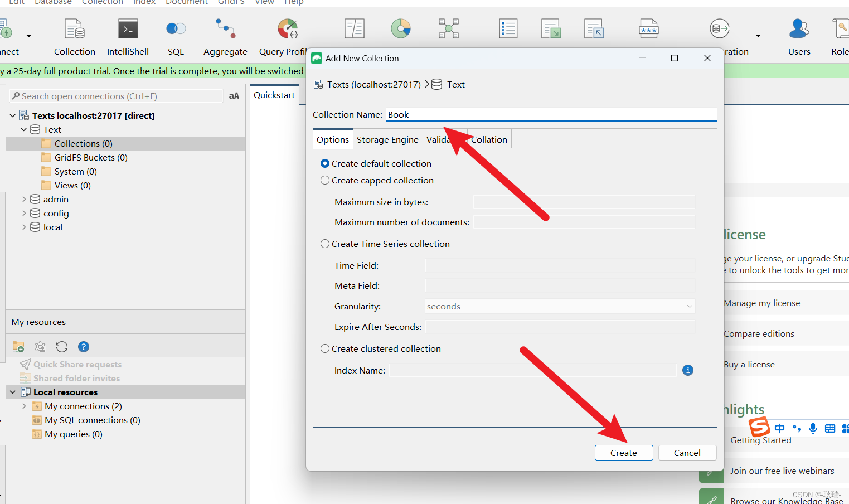Click the import document toolbar icon
The height and width of the screenshot is (504, 849).
tap(594, 28)
